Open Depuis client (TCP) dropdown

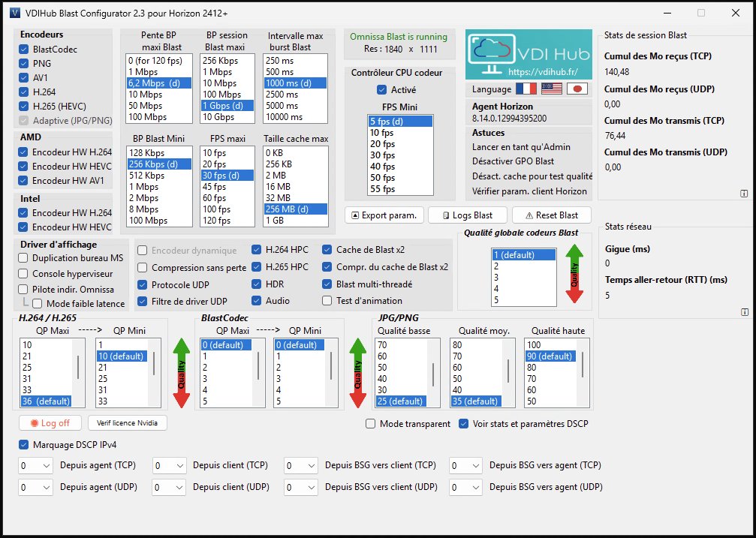pyautogui.click(x=169, y=466)
